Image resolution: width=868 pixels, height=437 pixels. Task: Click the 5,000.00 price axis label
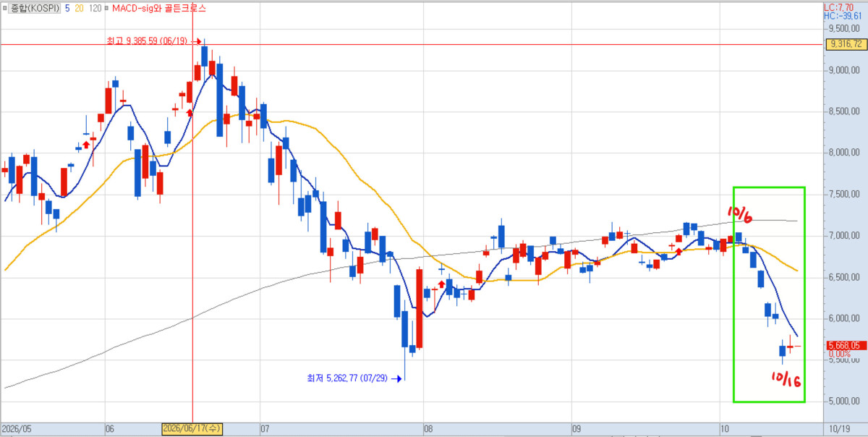[844, 401]
